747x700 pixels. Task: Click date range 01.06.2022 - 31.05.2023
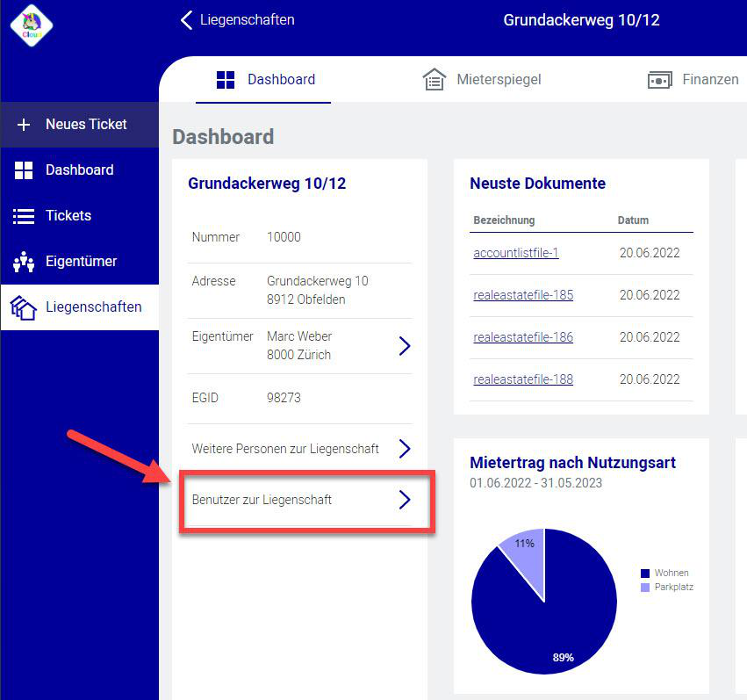point(536,483)
